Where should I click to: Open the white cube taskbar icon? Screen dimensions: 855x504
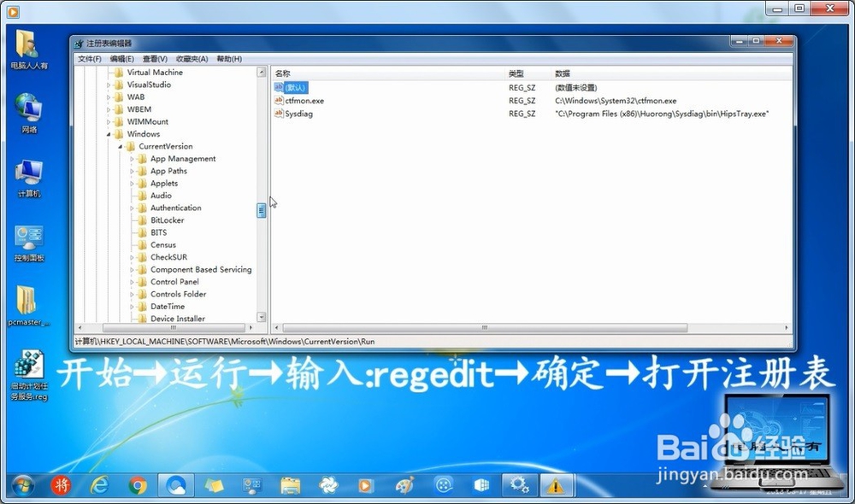(x=481, y=485)
